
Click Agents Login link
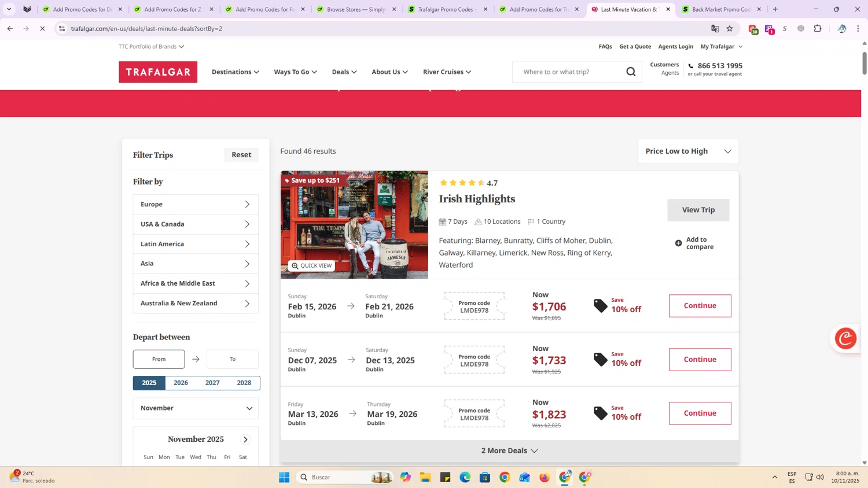pos(675,46)
